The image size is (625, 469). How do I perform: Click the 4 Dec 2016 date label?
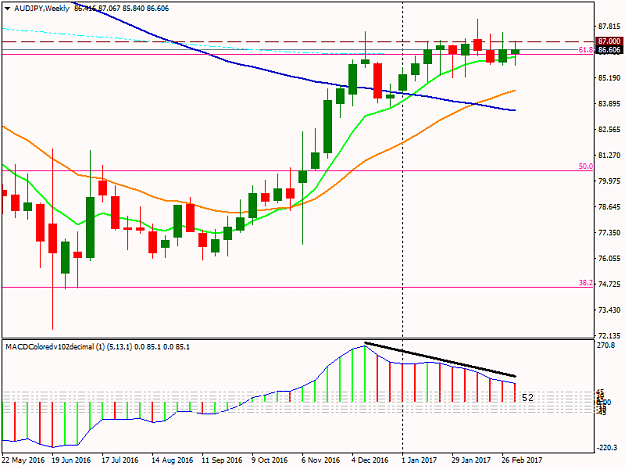point(369,460)
